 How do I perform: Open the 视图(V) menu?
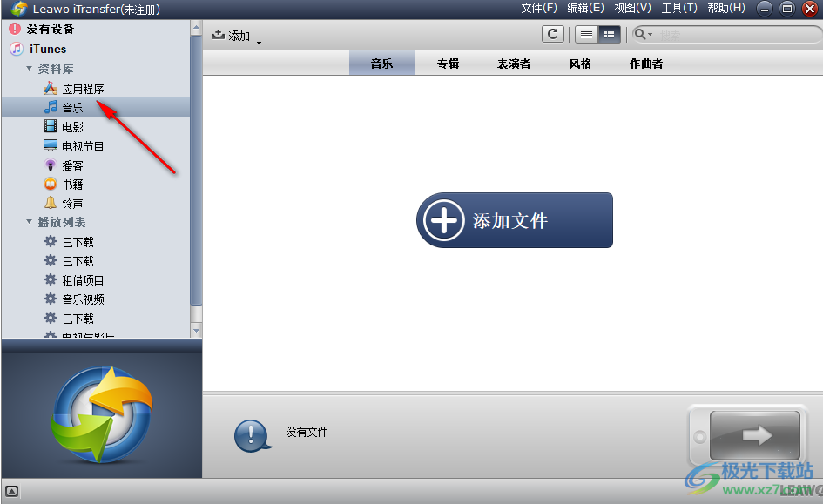pos(632,8)
